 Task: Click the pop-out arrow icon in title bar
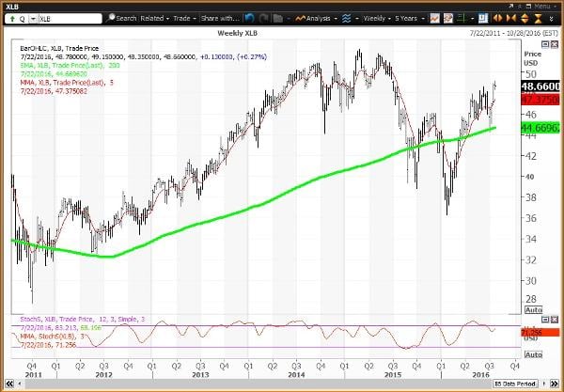[511, 7]
